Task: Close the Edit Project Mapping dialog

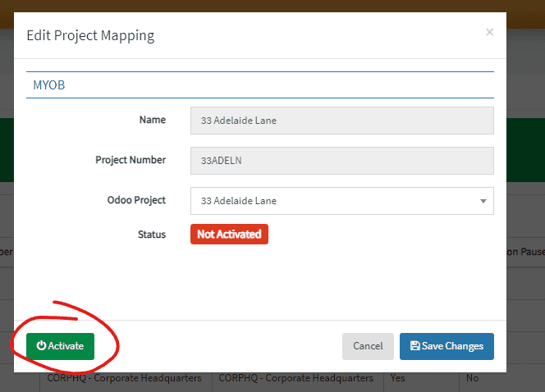Action: pyautogui.click(x=489, y=33)
